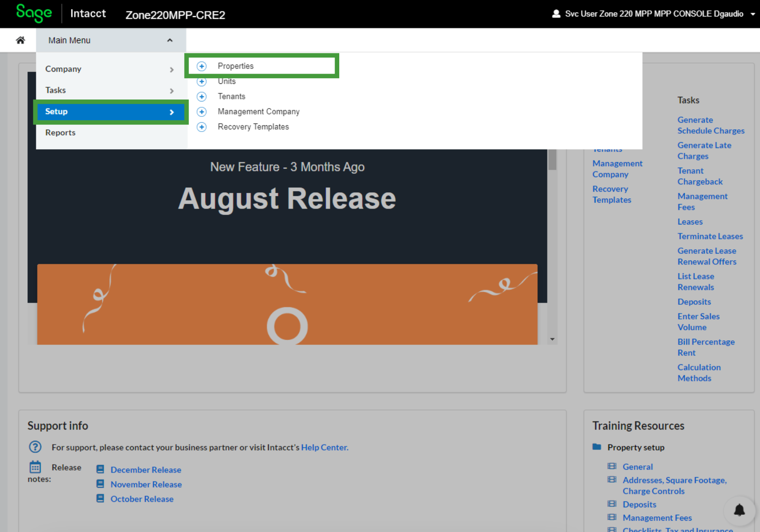Open Generate Late Charges link
760x532 pixels.
[x=704, y=151]
